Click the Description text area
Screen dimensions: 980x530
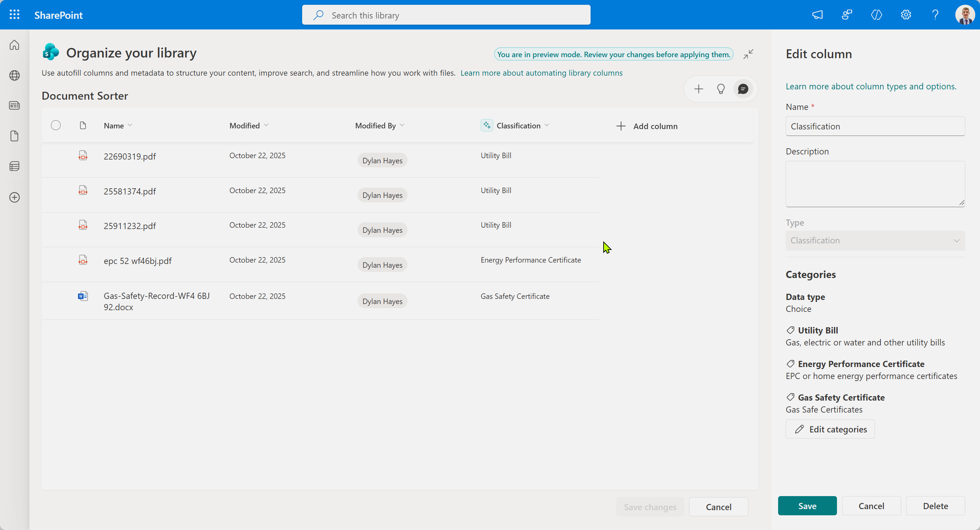coord(875,184)
